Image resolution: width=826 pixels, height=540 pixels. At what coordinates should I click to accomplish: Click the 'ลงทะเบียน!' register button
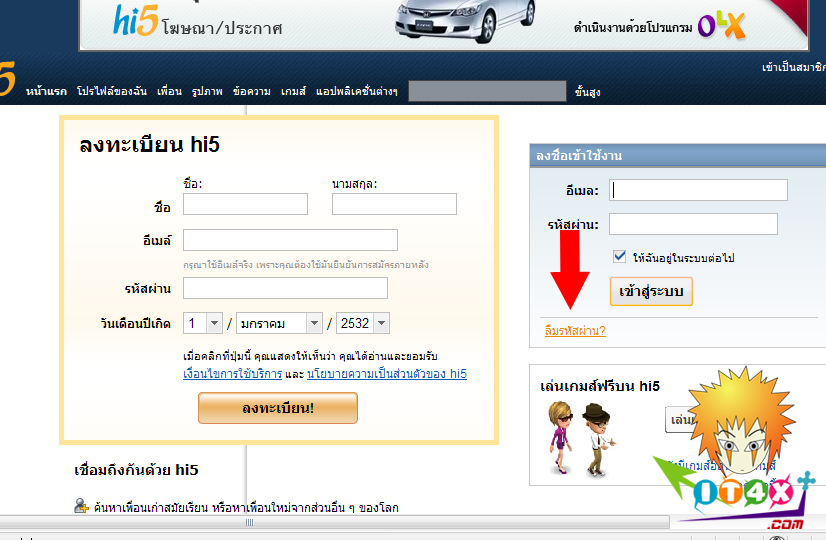[278, 408]
